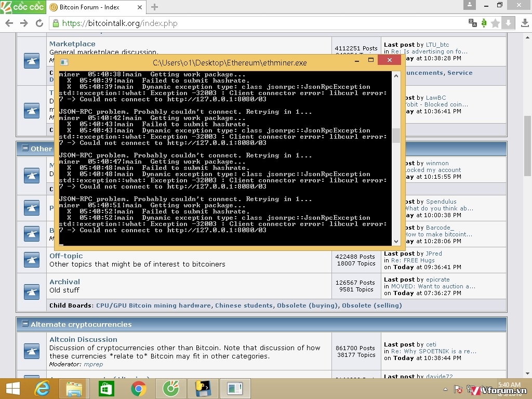Open the Chinese students child board
Viewport: 532px width, 399px height.
click(244, 305)
